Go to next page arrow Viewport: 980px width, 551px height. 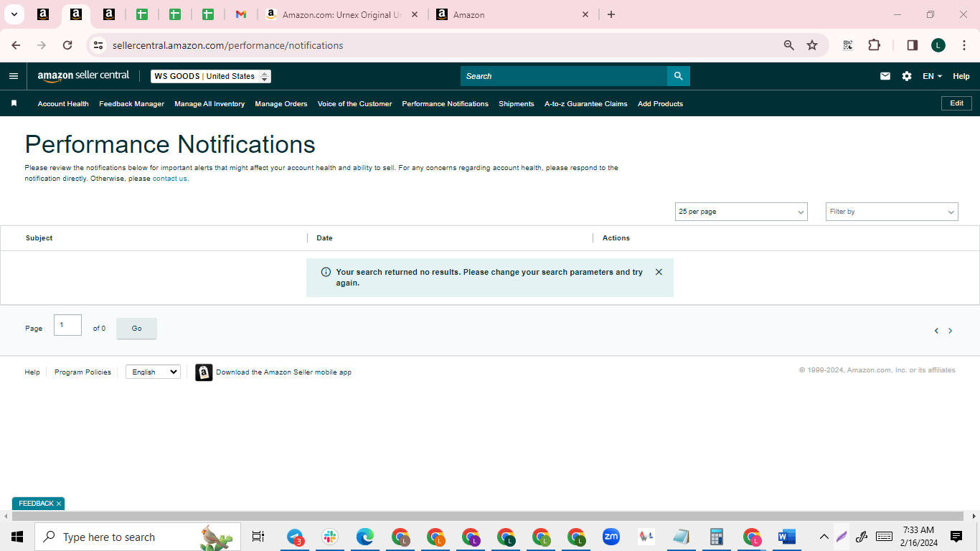951,331
